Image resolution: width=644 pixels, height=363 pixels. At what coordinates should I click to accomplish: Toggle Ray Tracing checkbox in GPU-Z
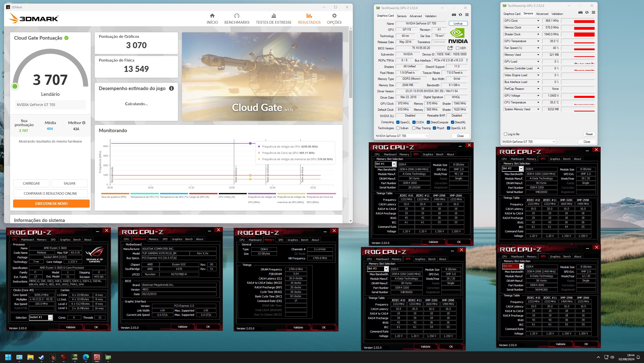coord(414,128)
